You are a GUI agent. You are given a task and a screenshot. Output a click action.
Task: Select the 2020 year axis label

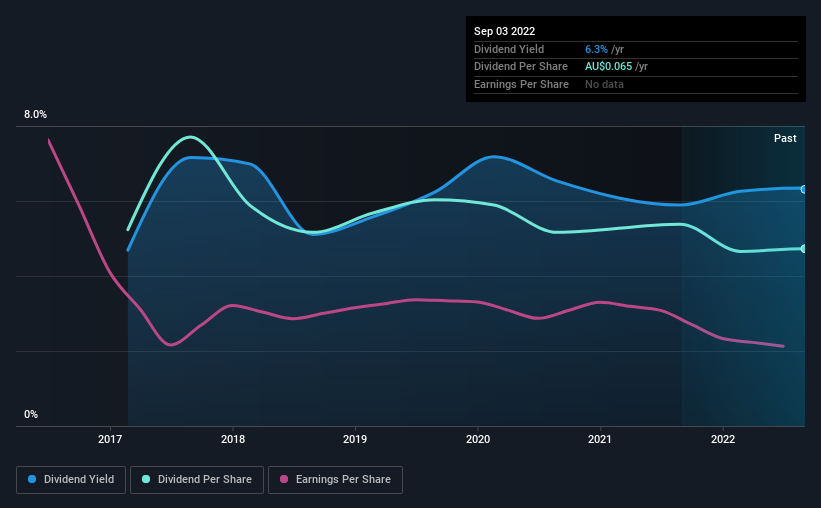[478, 439]
